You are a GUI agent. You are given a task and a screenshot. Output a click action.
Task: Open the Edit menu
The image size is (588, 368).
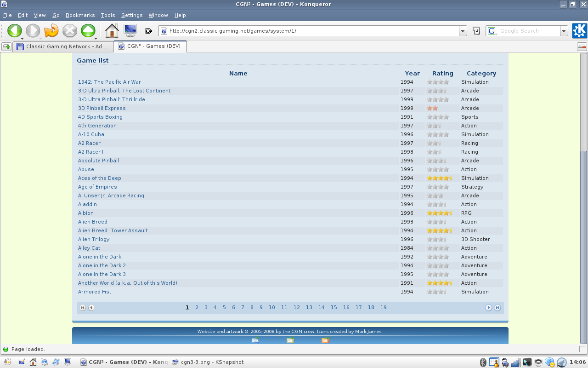23,15
